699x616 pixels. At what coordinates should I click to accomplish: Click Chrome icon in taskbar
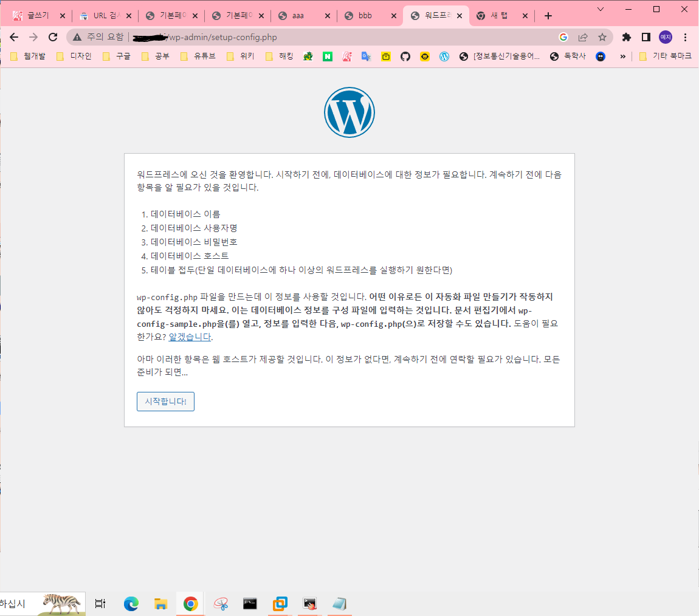pyautogui.click(x=190, y=603)
